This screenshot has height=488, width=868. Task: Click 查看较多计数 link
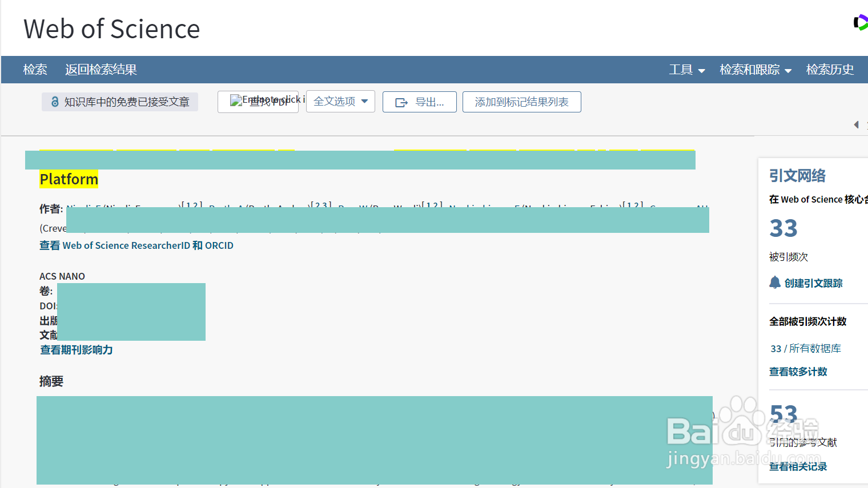point(798,372)
